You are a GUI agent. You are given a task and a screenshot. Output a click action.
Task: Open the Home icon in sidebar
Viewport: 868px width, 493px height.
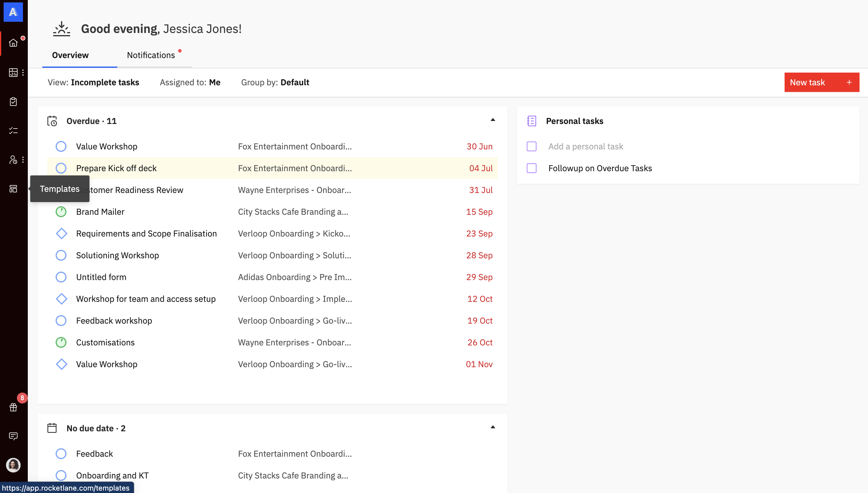[x=13, y=43]
